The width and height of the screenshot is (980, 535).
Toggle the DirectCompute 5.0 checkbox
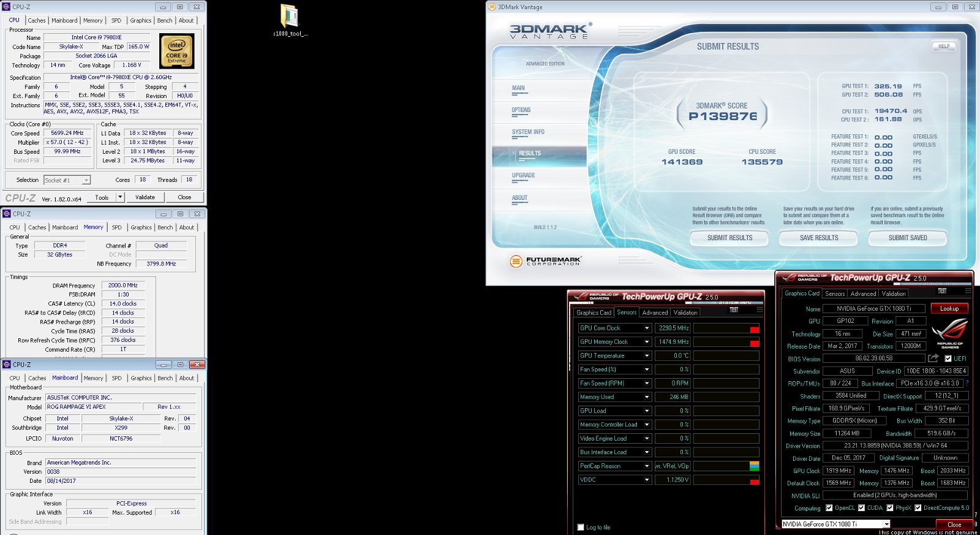point(918,507)
